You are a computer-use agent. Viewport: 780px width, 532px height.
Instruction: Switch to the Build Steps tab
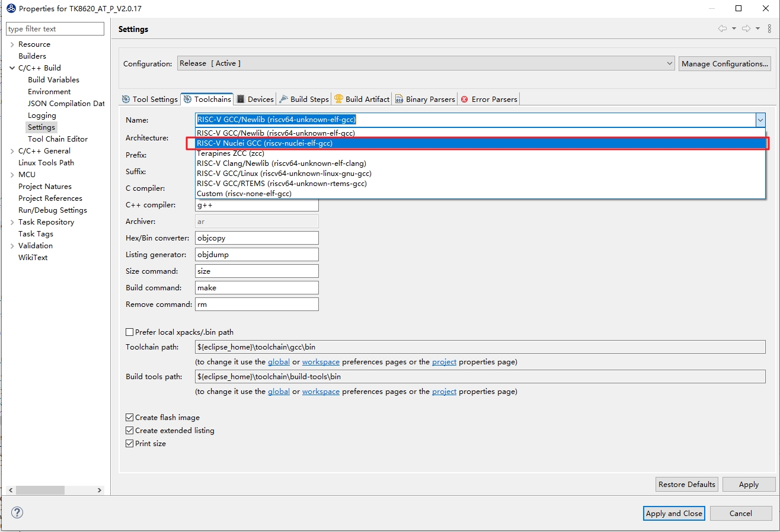(304, 99)
